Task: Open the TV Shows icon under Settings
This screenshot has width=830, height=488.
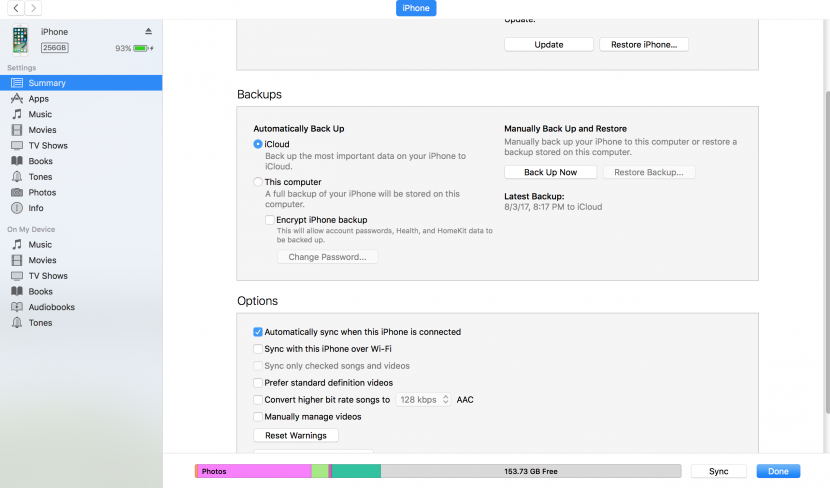Action: pos(17,146)
